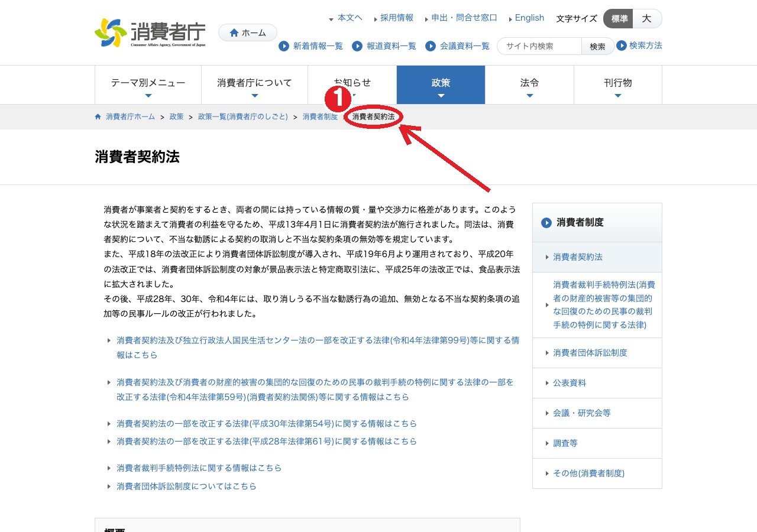Screen dimensions: 757x532
Task: Open 新着情報一覧 link
Action: (318, 46)
